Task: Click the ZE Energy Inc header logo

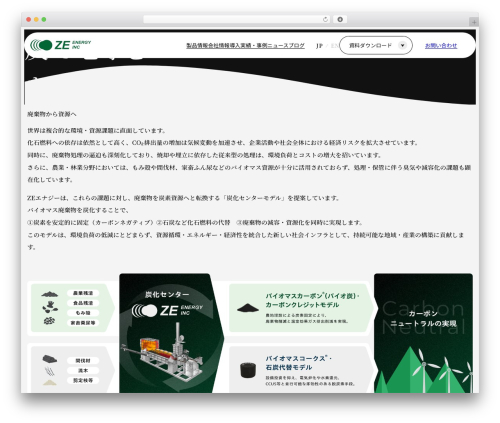Action: coord(61,45)
